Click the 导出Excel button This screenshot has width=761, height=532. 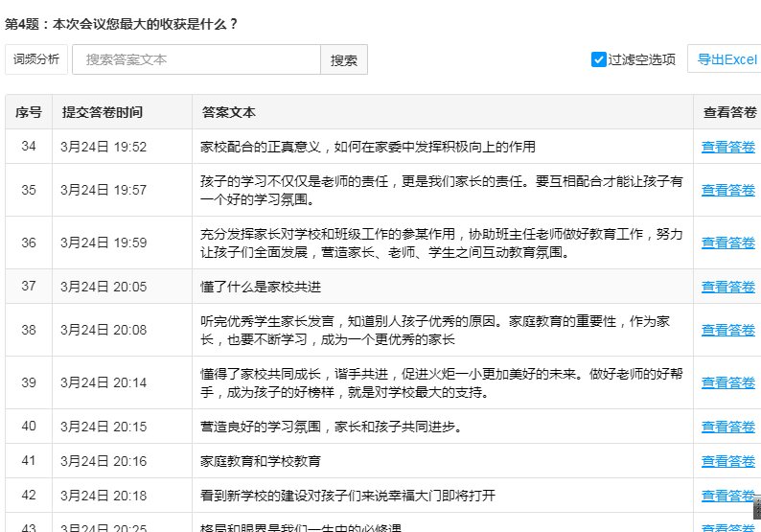[726, 59]
